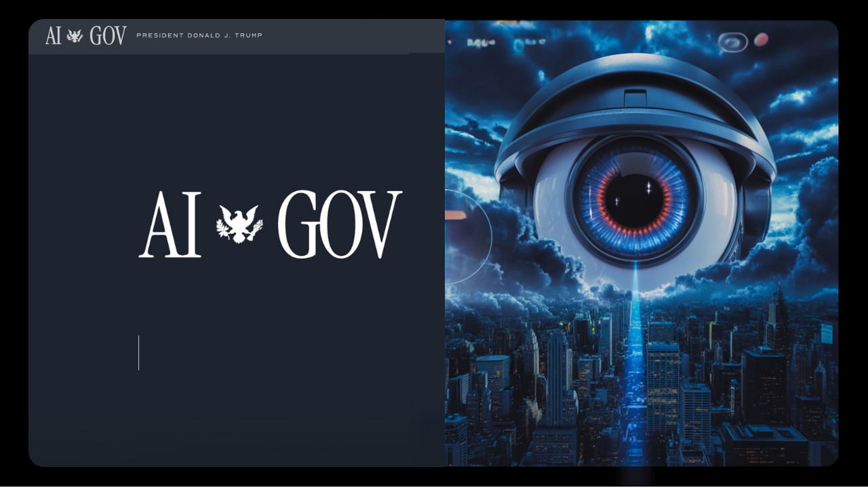Open the surveillance camera eye hero image
Screen dimensions: 868x488
tap(642, 243)
